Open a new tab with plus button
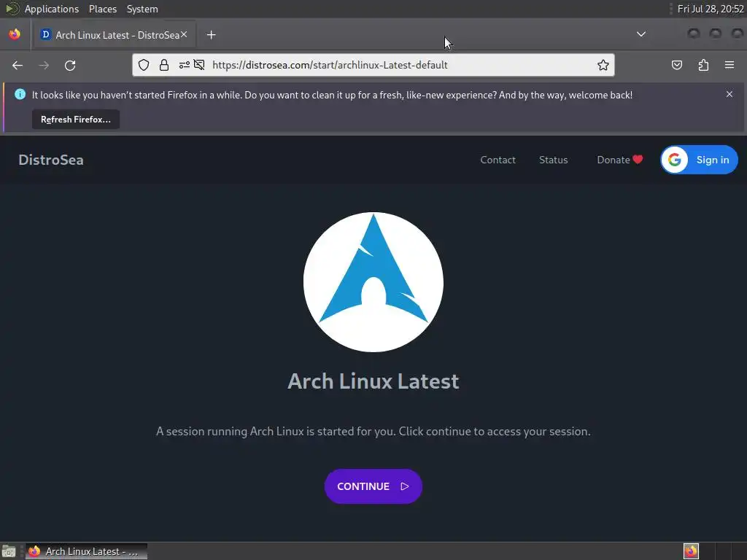The height and width of the screenshot is (560, 747). point(211,35)
